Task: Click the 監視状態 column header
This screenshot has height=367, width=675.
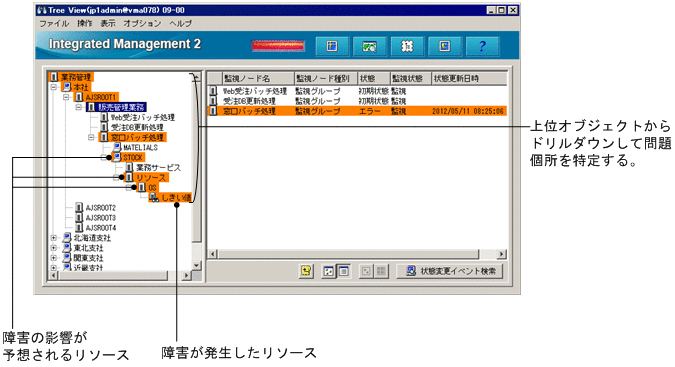Action: (x=410, y=78)
